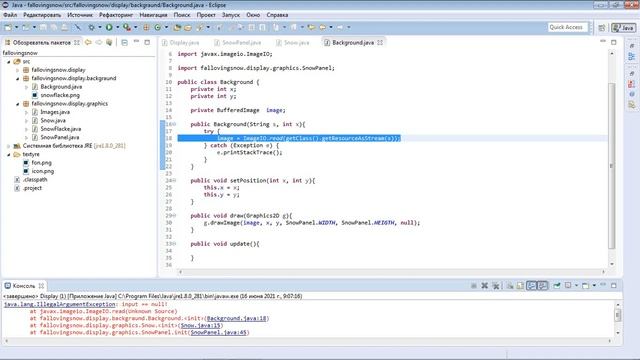This screenshot has width=640, height=360.
Task: Toggle Pin Console button
Action: 557,285
